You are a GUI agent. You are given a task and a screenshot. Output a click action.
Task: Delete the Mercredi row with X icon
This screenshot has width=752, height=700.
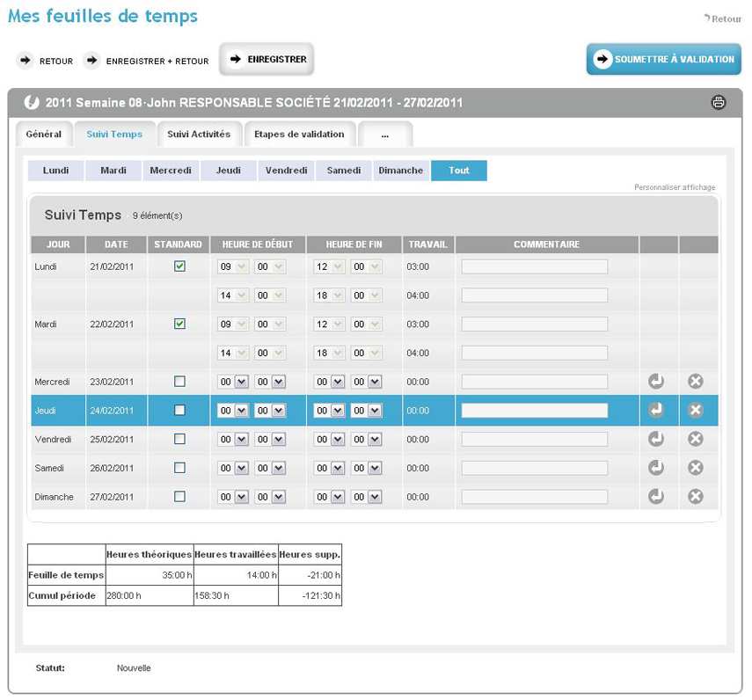coord(696,381)
